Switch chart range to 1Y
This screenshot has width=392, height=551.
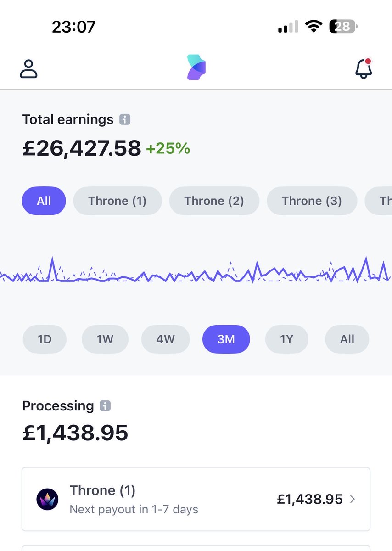click(287, 339)
